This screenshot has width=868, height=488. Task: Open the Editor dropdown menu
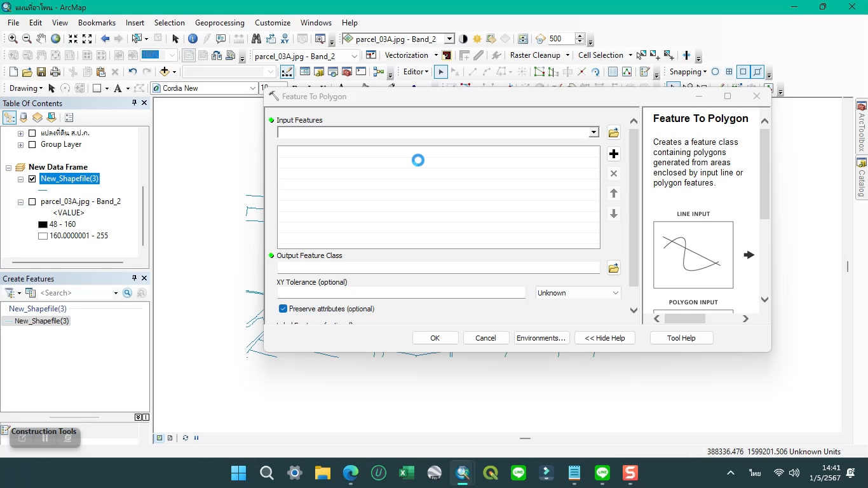coord(416,72)
